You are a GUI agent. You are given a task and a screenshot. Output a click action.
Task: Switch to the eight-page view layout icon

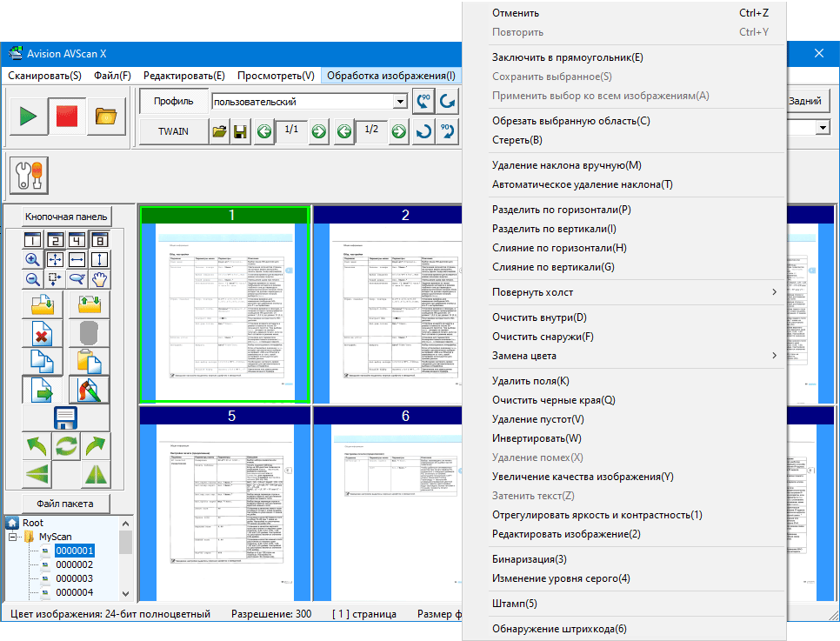[100, 240]
